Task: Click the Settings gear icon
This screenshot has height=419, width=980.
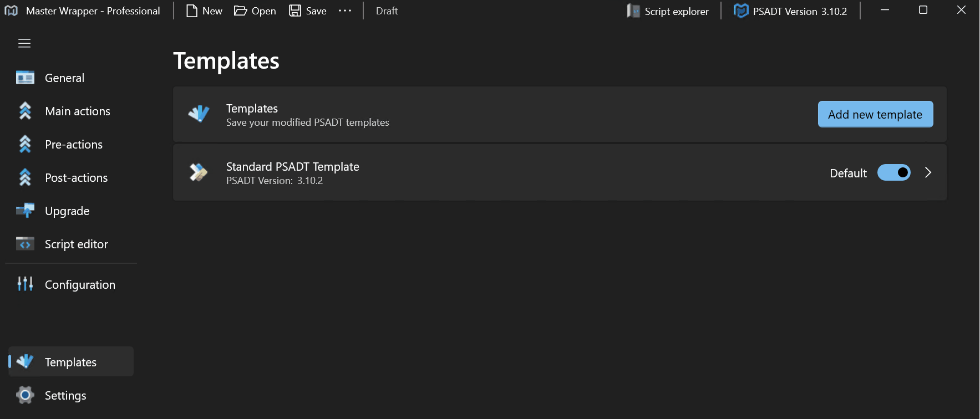Action: coord(25,395)
